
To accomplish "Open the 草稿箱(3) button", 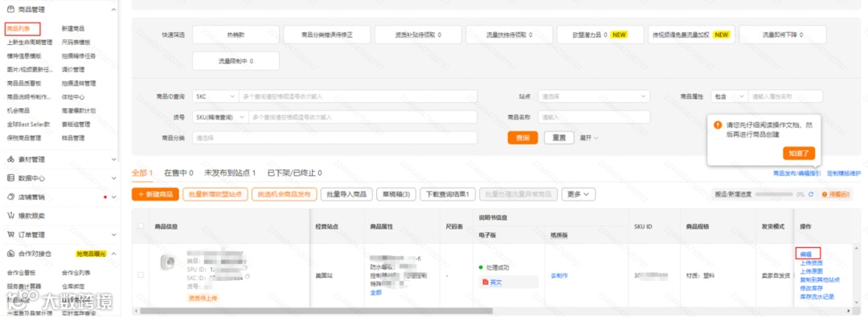I will coord(396,194).
